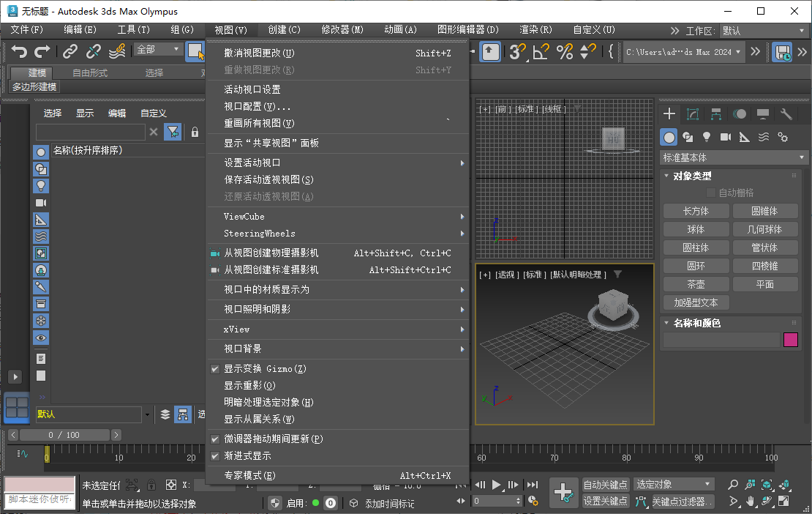The image size is (812, 514).
Task: Click the '0 / 100' time slider
Action: click(64, 435)
